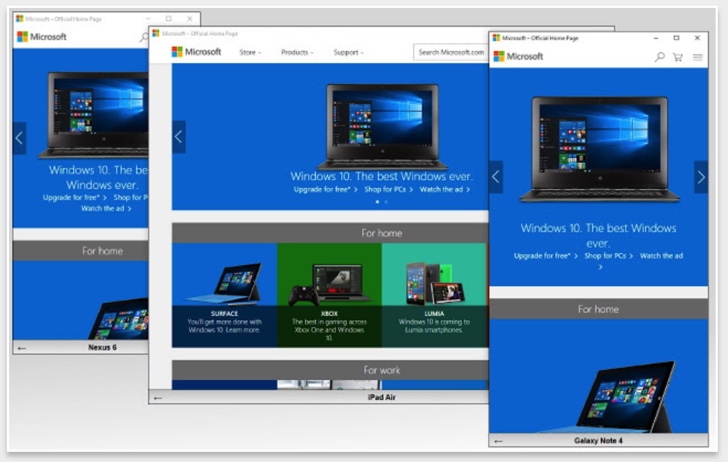This screenshot has height=462, width=728.
Task: Click Microsoft logo in iPad Air window
Action: click(x=196, y=52)
